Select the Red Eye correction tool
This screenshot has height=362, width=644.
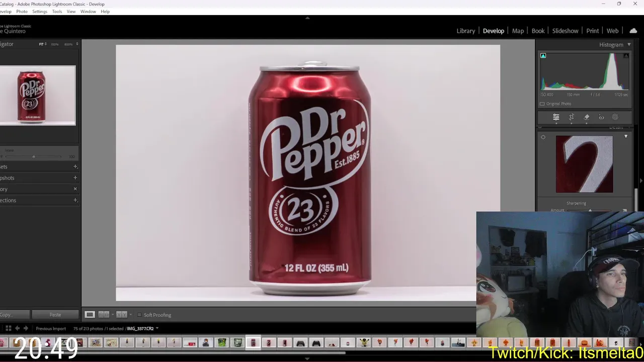pos(601,117)
